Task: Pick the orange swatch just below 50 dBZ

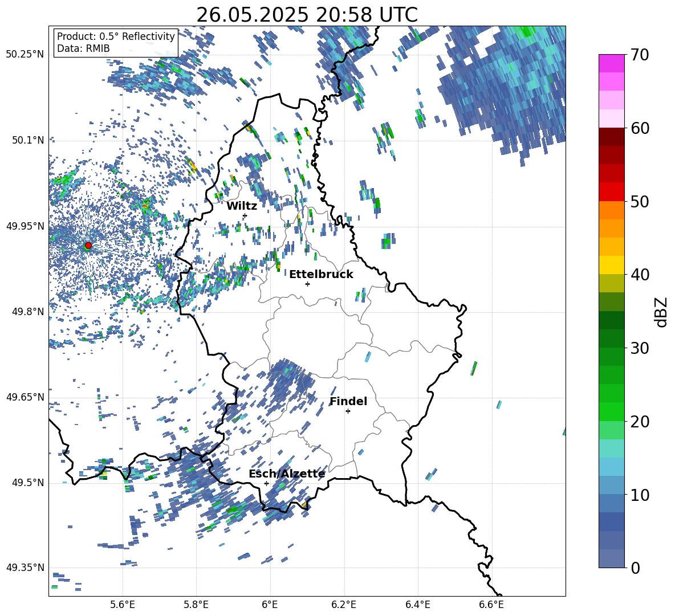Action: (611, 210)
